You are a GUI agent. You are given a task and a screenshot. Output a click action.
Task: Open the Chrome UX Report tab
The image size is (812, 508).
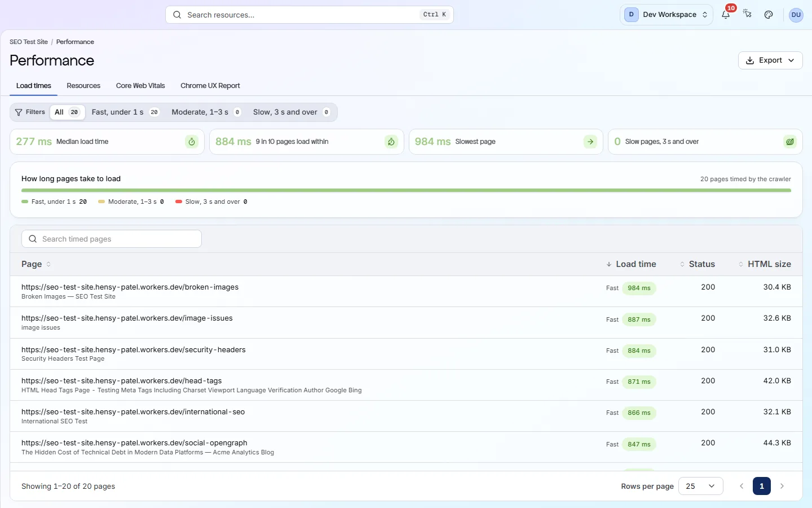pos(210,86)
